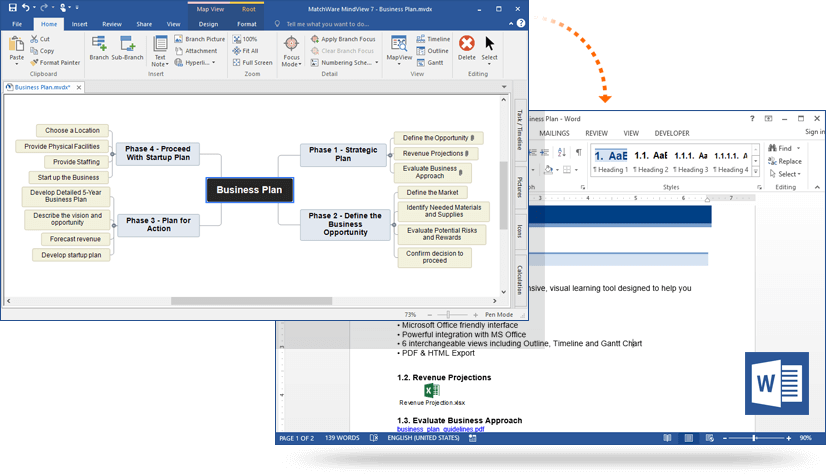Open the DEVELOPER tab in Word
This screenshot has height=474, width=826.
coord(672,133)
